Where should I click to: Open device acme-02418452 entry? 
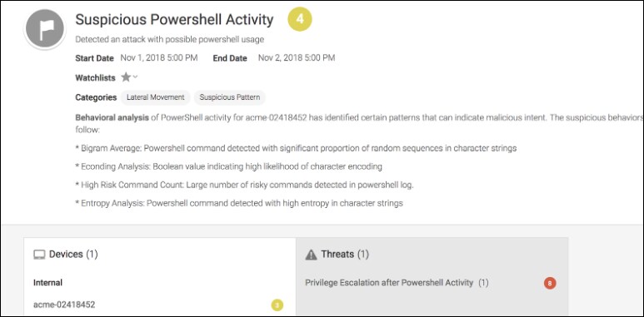(x=64, y=305)
